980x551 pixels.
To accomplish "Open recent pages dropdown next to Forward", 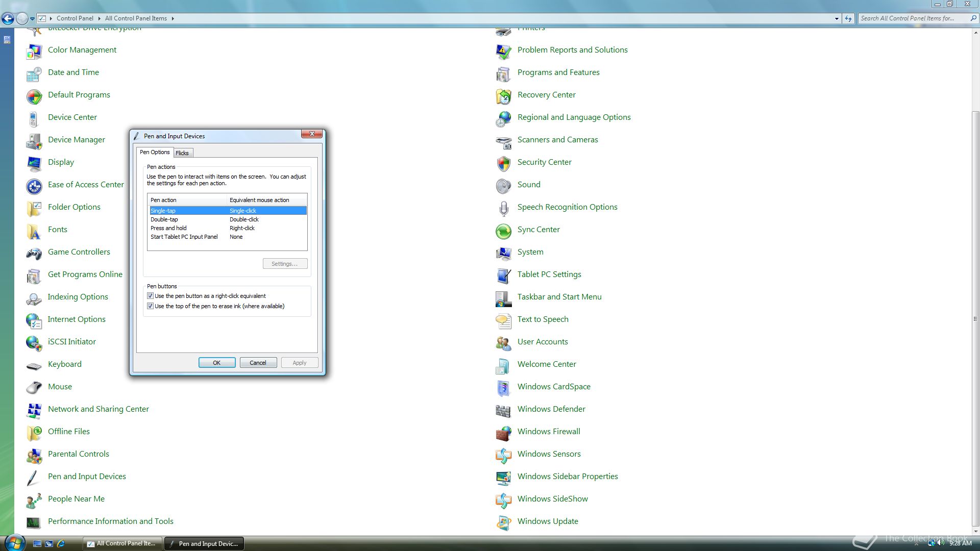I will click(x=32, y=18).
